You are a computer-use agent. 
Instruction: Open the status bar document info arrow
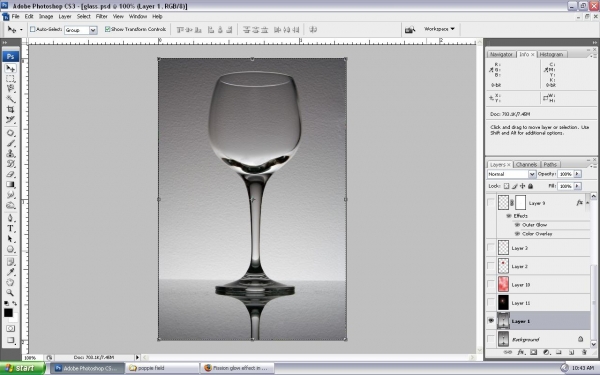point(137,357)
